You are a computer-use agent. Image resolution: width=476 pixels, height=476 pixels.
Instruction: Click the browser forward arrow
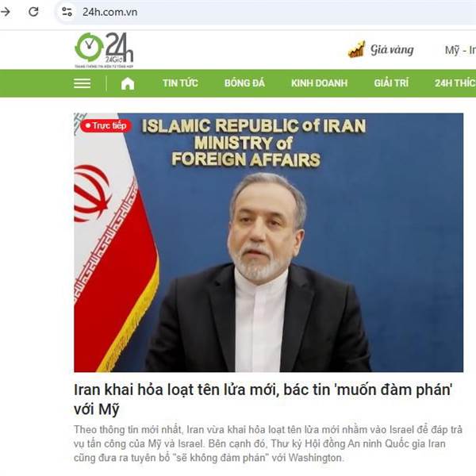(5, 12)
